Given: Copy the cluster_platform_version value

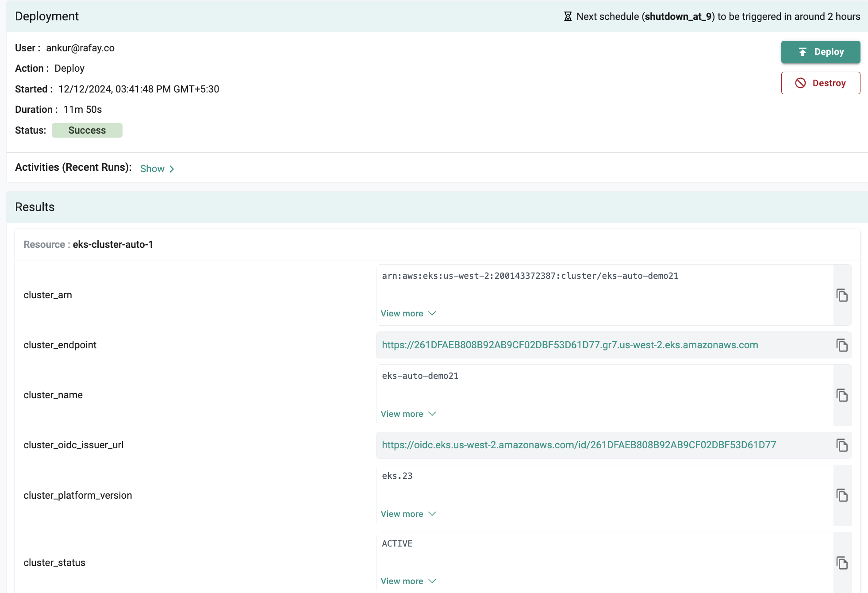Looking at the screenshot, I should coord(842,495).
